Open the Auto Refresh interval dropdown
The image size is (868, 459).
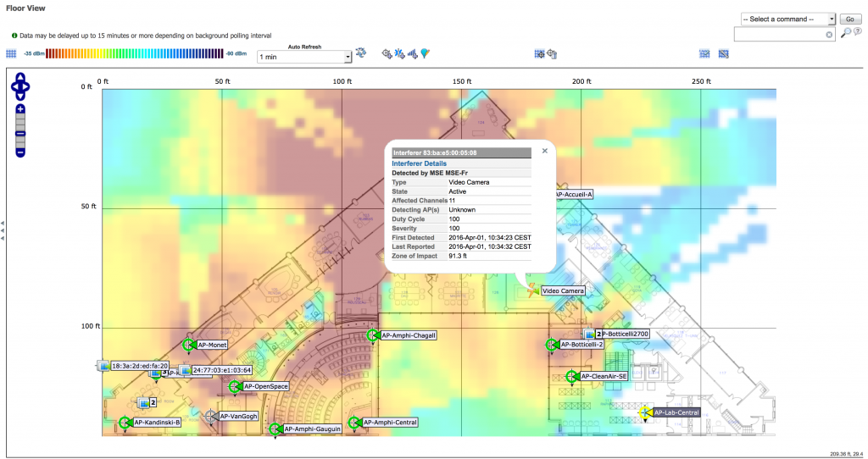click(x=304, y=57)
